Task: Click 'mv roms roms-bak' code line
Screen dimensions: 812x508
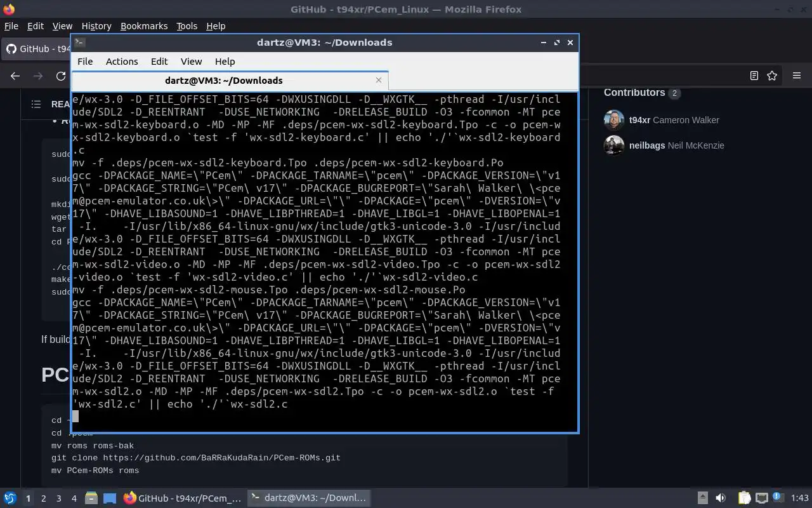Action: pyautogui.click(x=93, y=446)
